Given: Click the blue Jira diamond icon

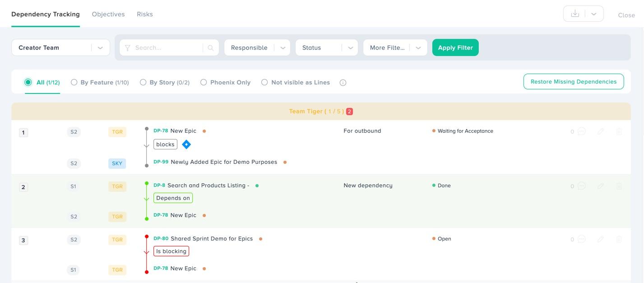Looking at the screenshot, I should (186, 144).
